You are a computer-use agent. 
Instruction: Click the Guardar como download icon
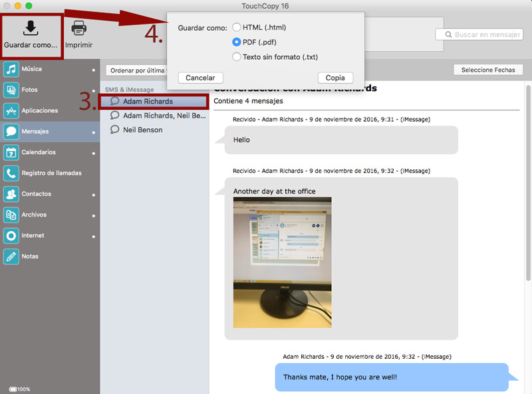pyautogui.click(x=31, y=28)
